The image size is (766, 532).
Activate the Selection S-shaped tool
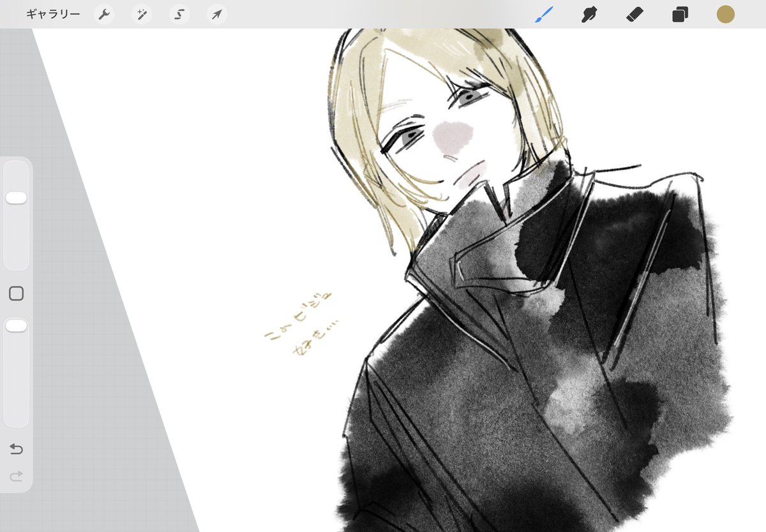tap(179, 15)
